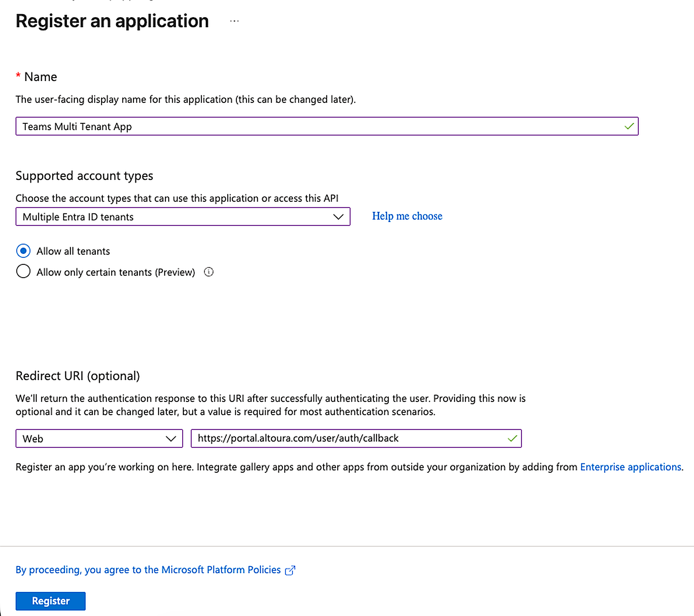Click the green checkmark in the Name field

pos(629,126)
